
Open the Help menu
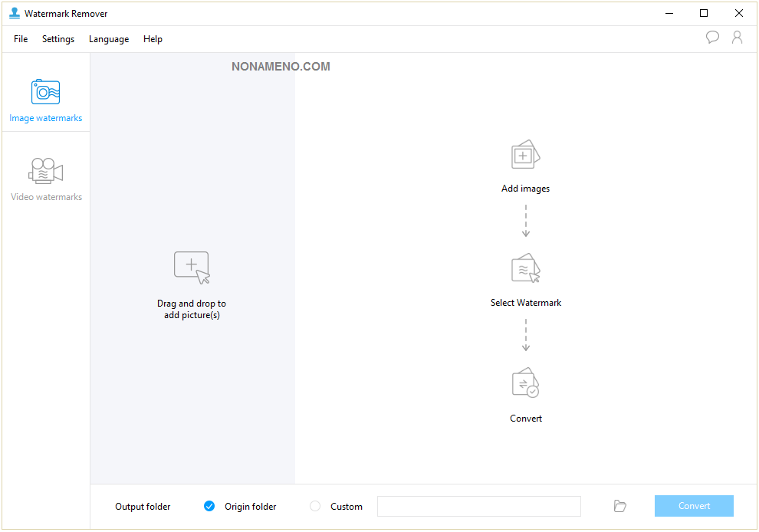[153, 39]
